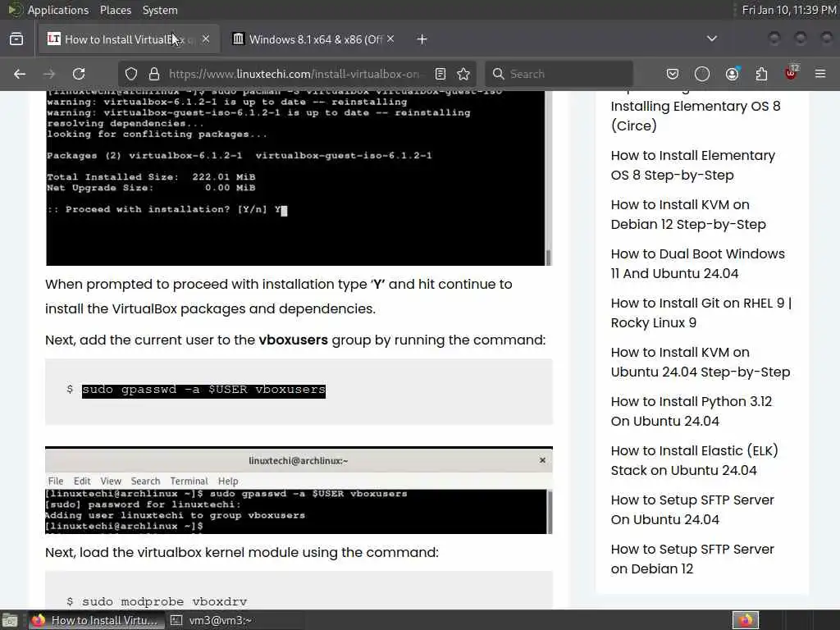Open How to Install Elementary OS 8 link
This screenshot has width=840, height=630.
692,165
